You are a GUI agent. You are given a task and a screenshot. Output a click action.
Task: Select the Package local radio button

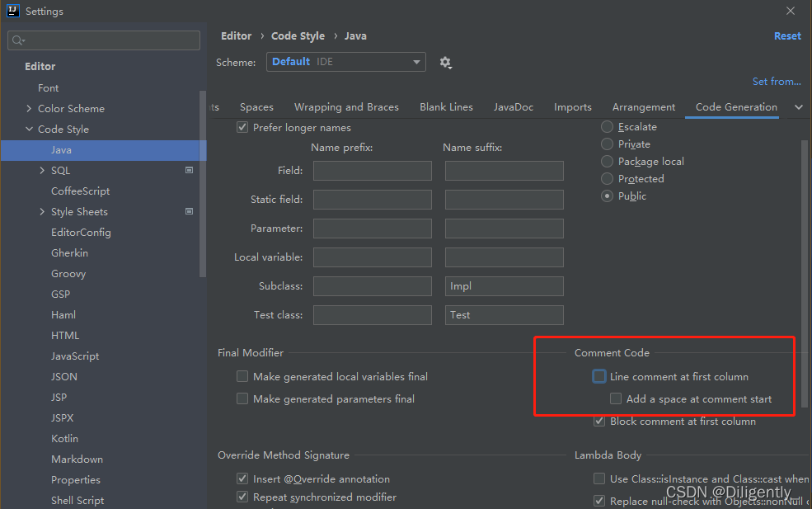pyautogui.click(x=607, y=162)
